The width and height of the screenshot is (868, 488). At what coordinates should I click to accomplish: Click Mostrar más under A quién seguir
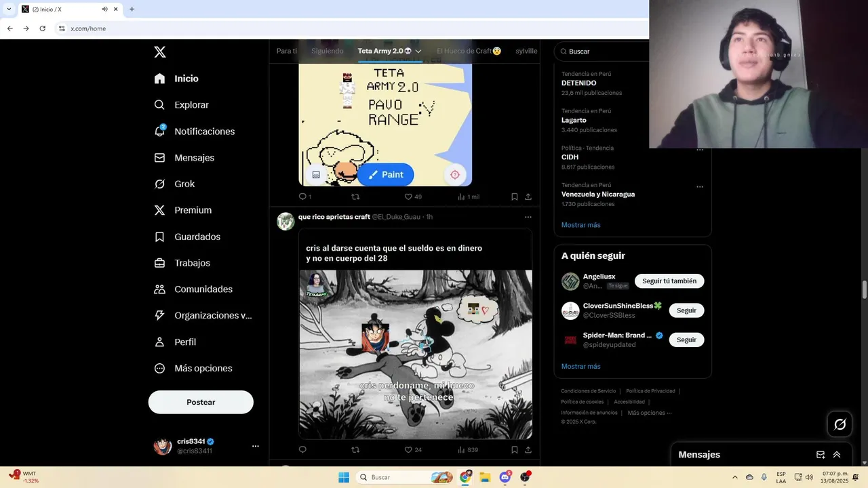pos(580,367)
